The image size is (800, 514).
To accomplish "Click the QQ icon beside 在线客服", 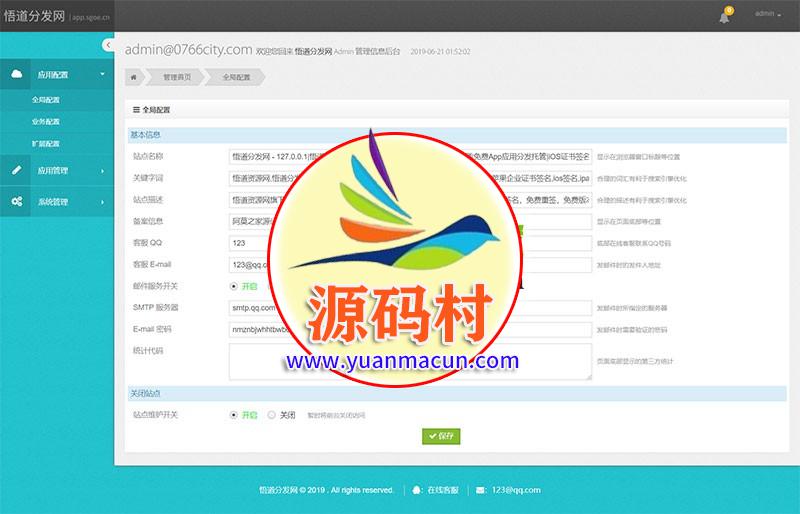I will [416, 490].
